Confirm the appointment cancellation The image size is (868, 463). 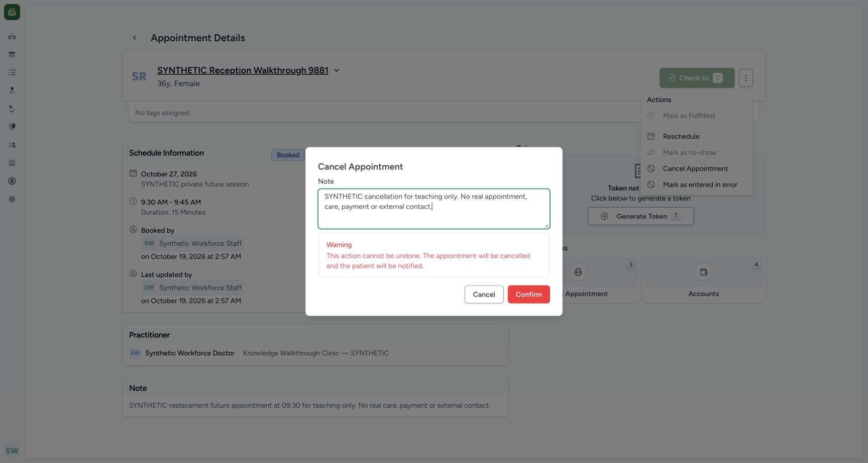(529, 295)
